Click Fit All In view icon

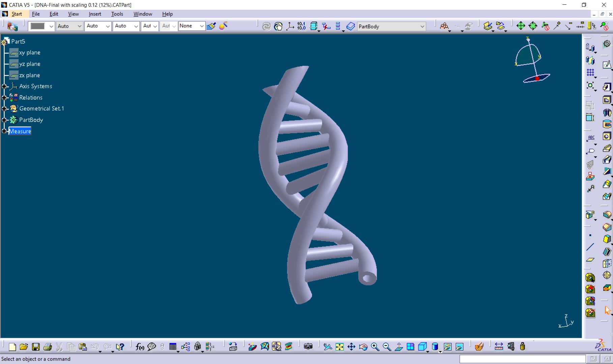point(340,347)
